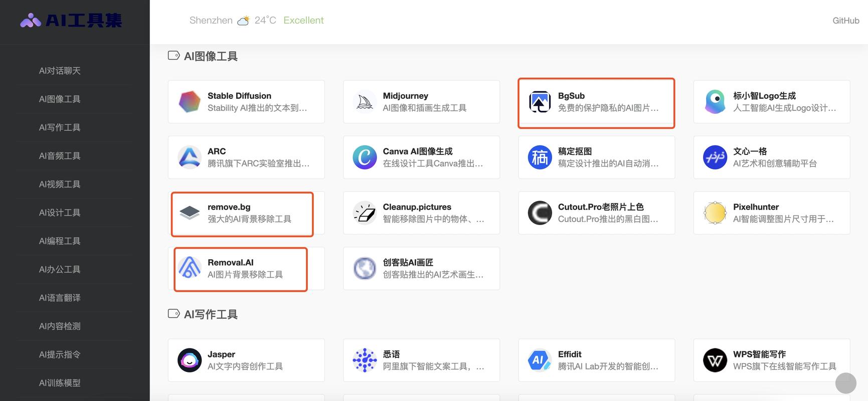Screen dimensions: 868x401
Task: Click the Canva AI logo icon
Action: 365,157
